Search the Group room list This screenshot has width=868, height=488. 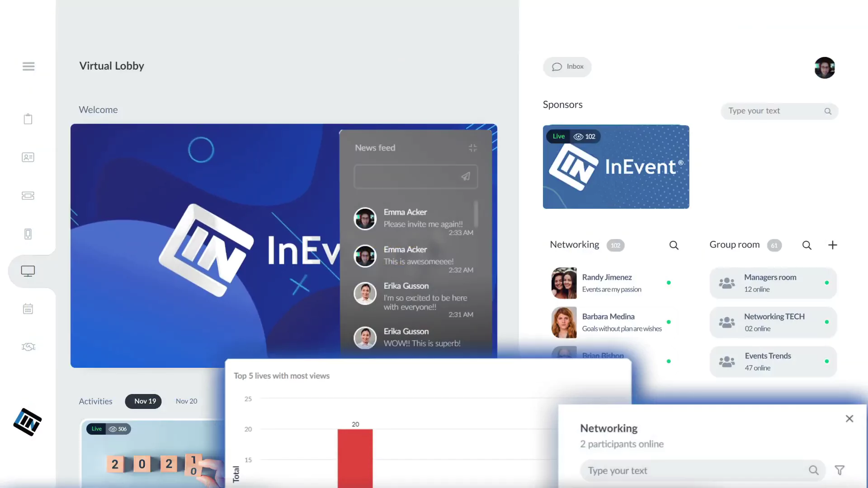(807, 245)
